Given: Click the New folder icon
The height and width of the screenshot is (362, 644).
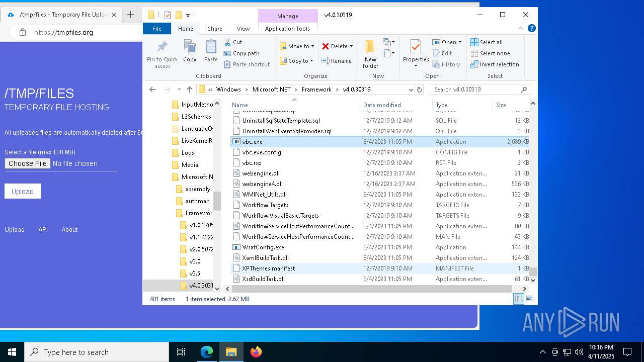Looking at the screenshot, I should click(x=370, y=47).
